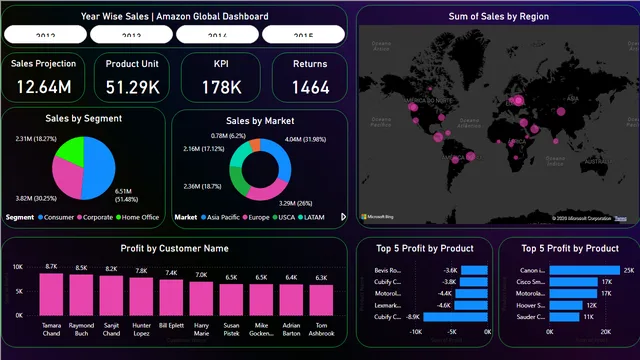
Task: Click the '2.31M (18.27%)' pie label
Action: pos(36,139)
